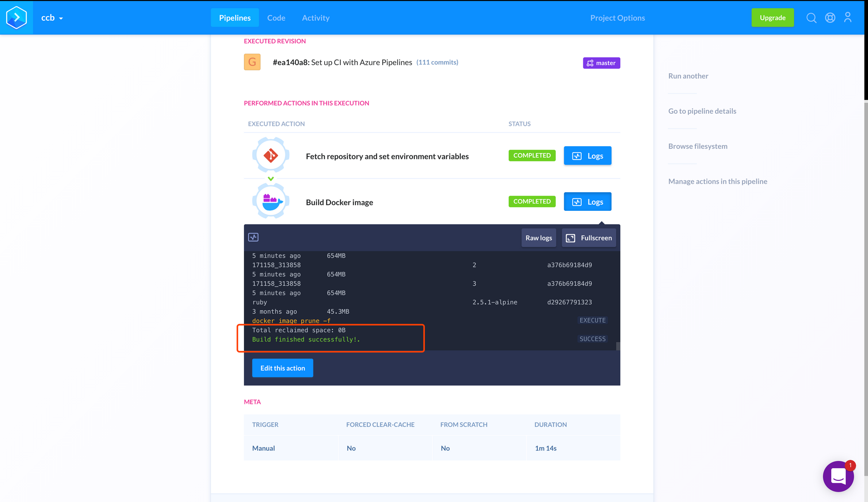Open the master branch tag

[601, 63]
